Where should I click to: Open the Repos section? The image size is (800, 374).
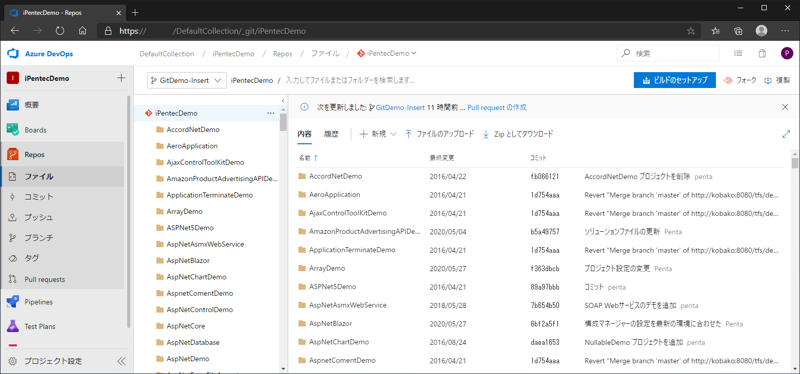coord(34,155)
